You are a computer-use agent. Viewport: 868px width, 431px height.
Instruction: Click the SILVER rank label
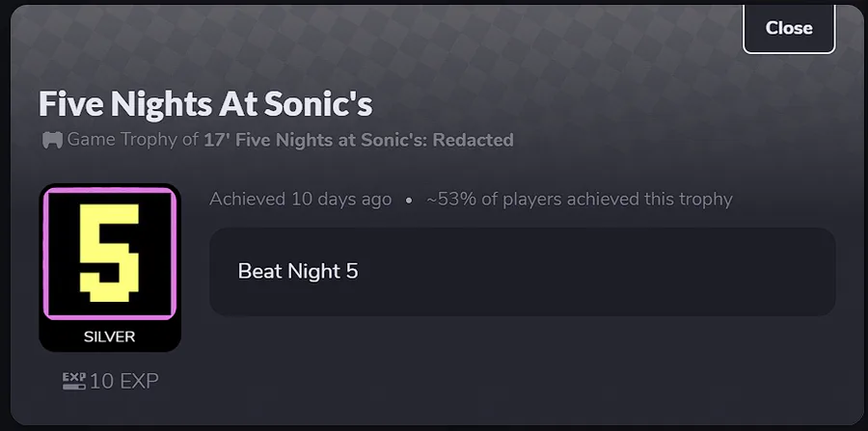coord(109,337)
